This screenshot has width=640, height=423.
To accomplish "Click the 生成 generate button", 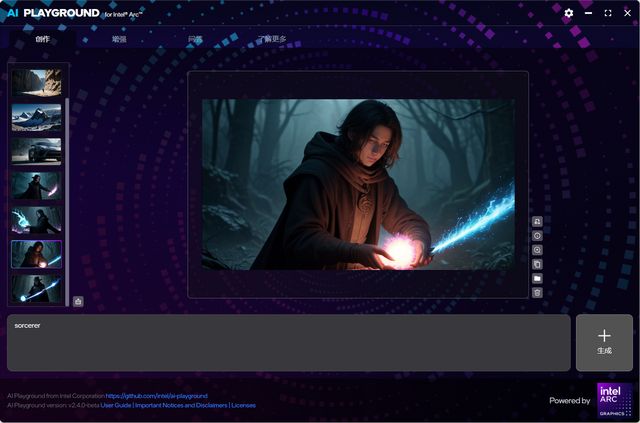I will coord(604,343).
